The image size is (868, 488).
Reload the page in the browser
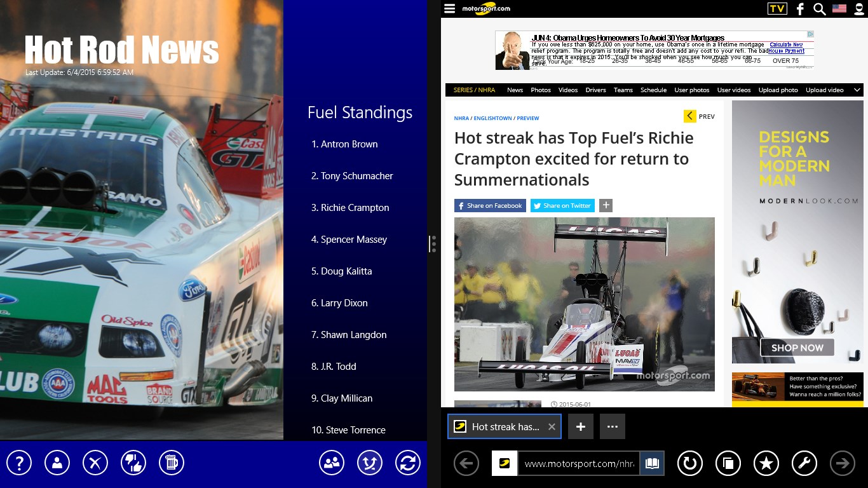click(x=689, y=464)
